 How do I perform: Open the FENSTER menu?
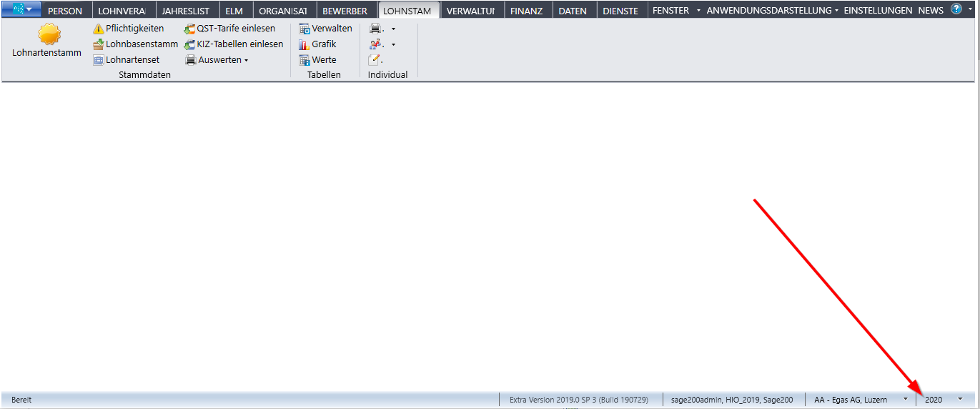click(676, 11)
